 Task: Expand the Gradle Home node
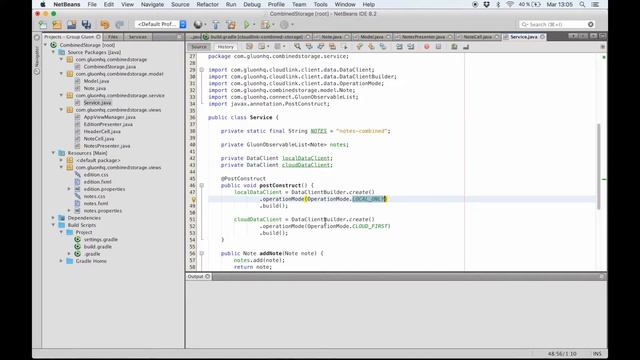point(62,261)
